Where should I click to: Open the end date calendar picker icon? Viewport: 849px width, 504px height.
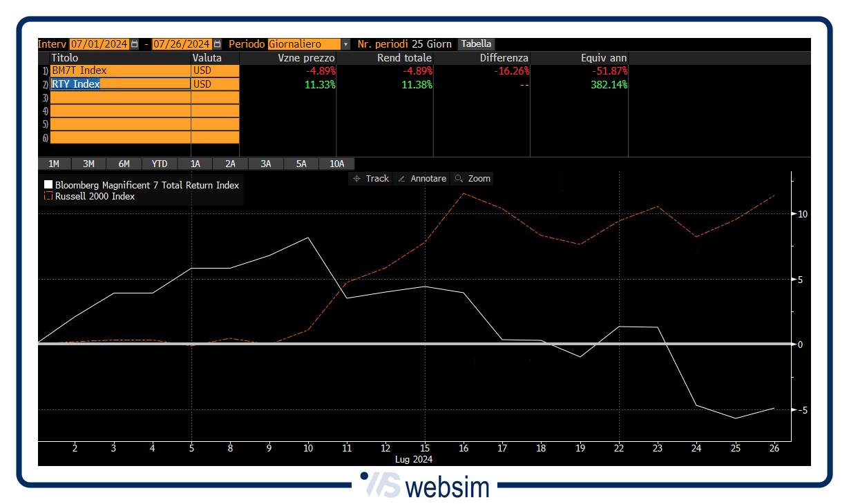point(217,44)
